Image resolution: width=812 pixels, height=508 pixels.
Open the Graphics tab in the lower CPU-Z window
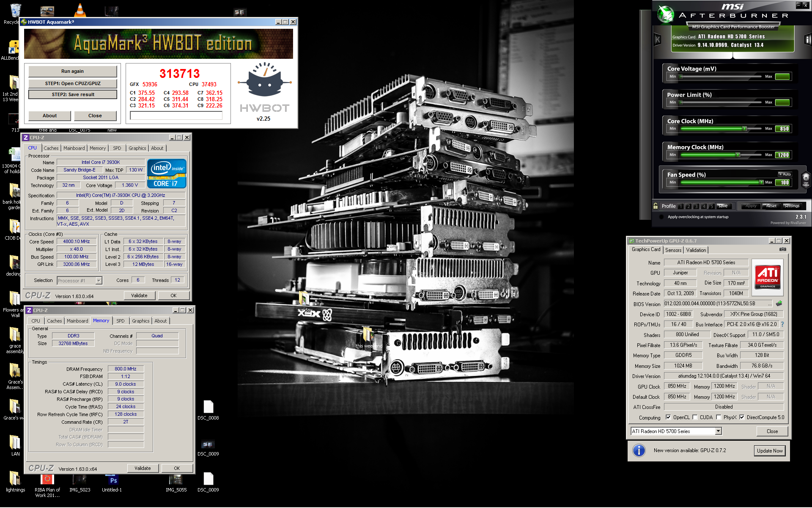tap(141, 321)
